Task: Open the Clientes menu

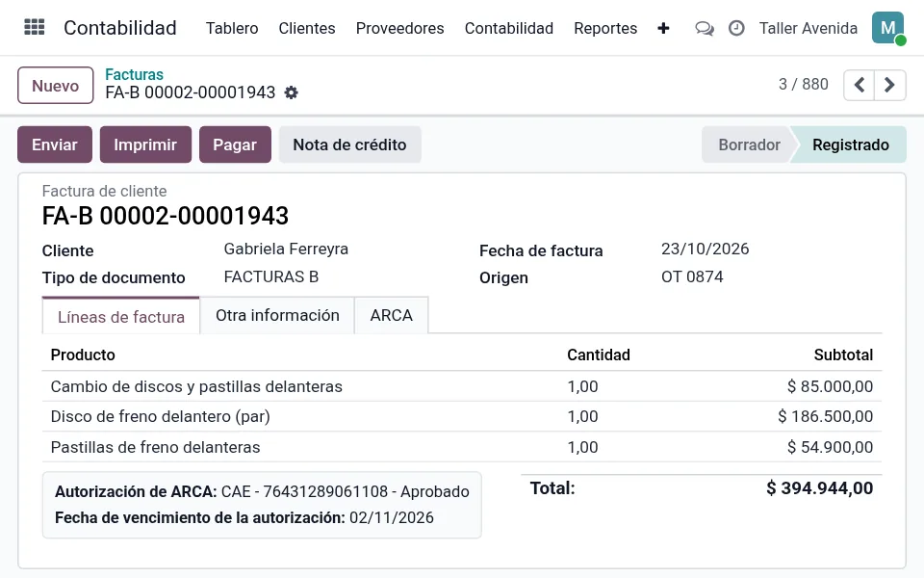Action: (x=307, y=28)
